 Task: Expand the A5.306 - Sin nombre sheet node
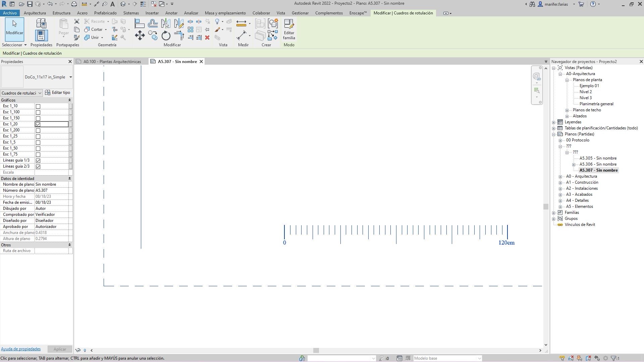coord(574,164)
